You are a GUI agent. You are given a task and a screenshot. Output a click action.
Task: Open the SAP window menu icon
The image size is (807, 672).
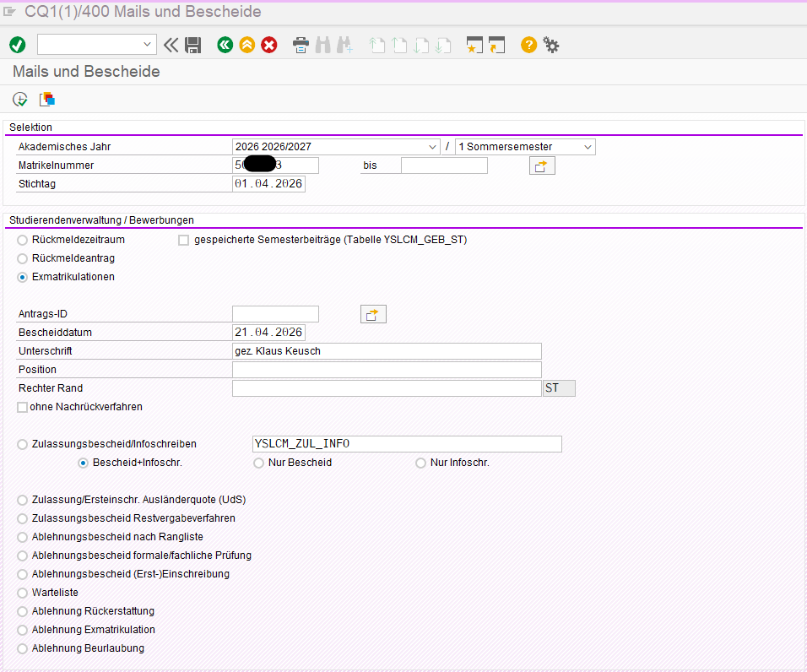(x=9, y=11)
